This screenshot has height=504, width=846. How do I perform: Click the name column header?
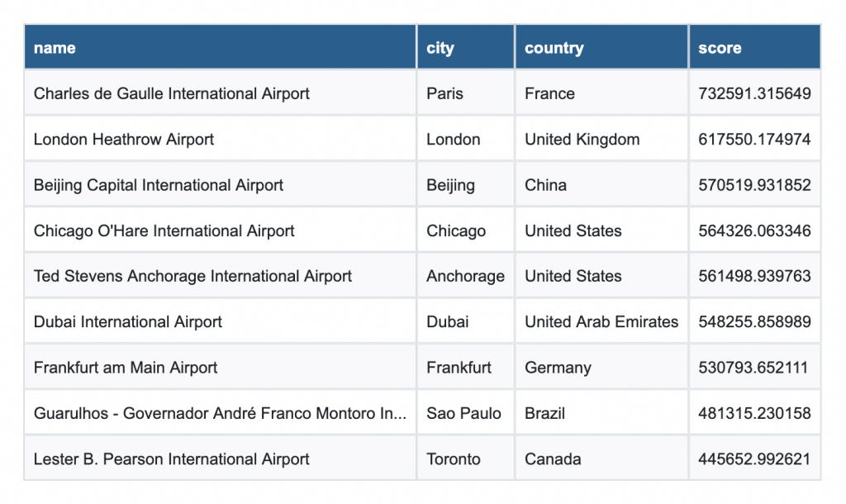pos(55,48)
